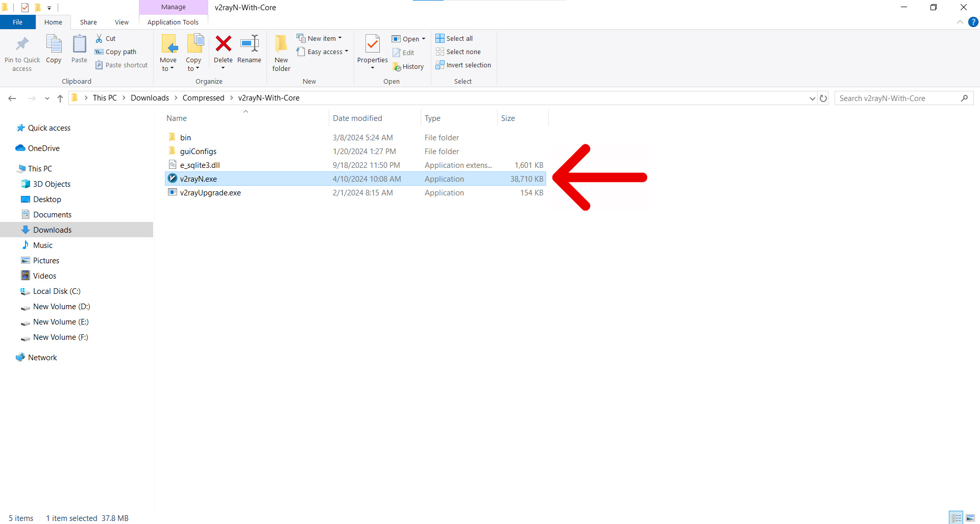This screenshot has height=524, width=980.
Task: Click Invert selection
Action: pyautogui.click(x=463, y=65)
